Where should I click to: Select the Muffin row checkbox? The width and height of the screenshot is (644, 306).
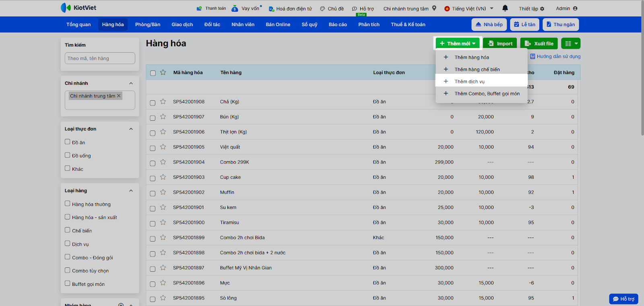coord(153,193)
